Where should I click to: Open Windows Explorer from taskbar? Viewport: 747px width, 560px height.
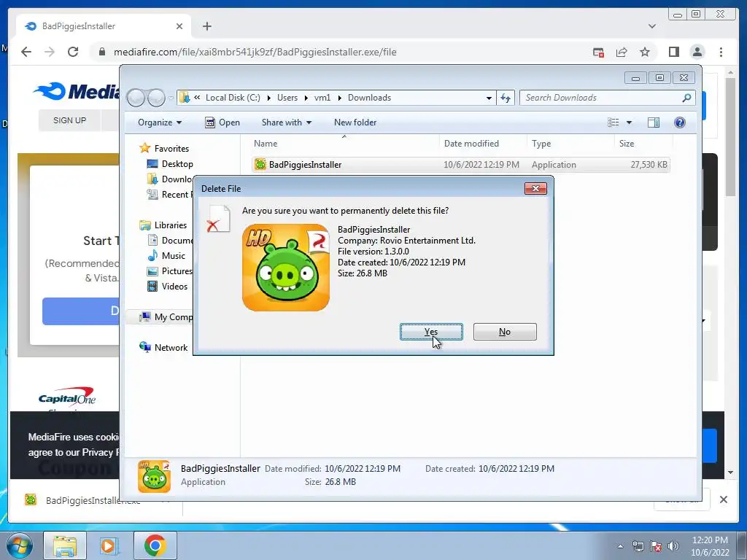[65, 545]
